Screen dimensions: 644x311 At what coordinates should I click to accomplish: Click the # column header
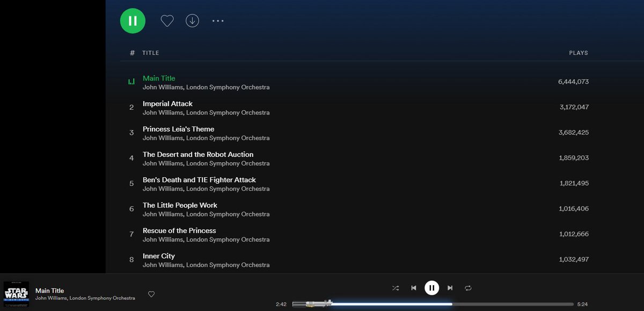coord(132,53)
